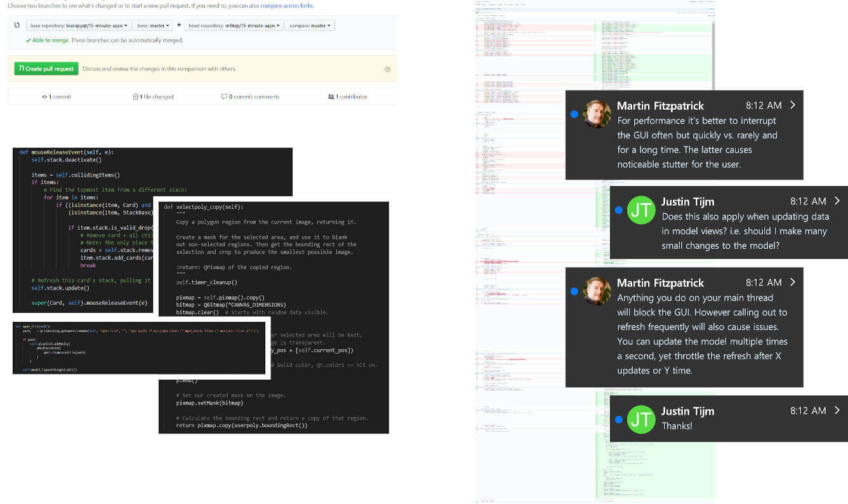Open the 1 contributor tab
Image resolution: width=848 pixels, height=504 pixels.
point(347,96)
